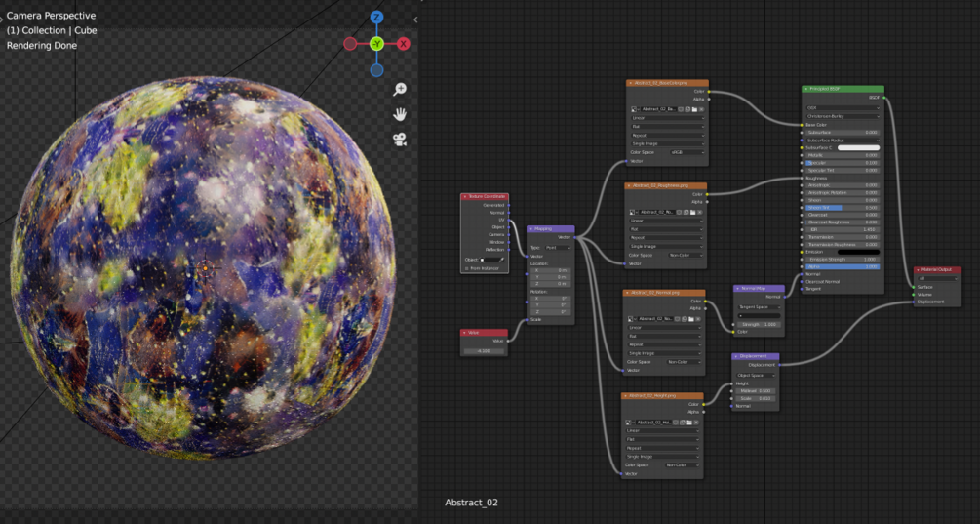Click unlink X icon in BaseColor image node

tap(702, 109)
